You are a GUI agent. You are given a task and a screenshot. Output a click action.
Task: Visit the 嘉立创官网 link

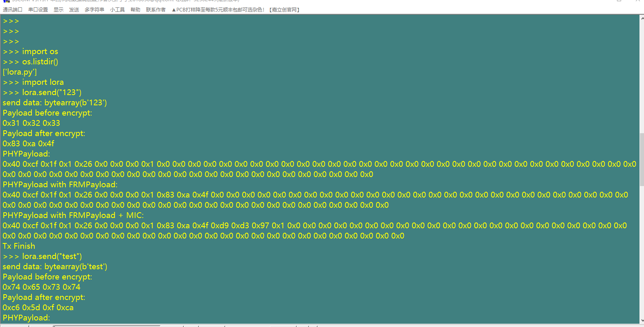click(x=284, y=10)
